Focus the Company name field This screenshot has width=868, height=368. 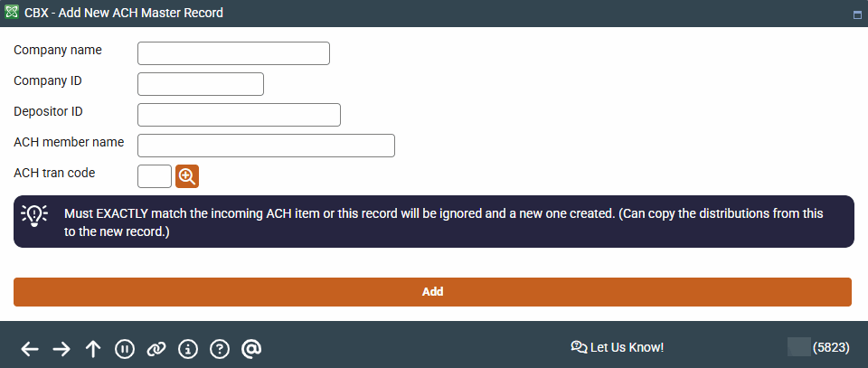click(x=233, y=53)
